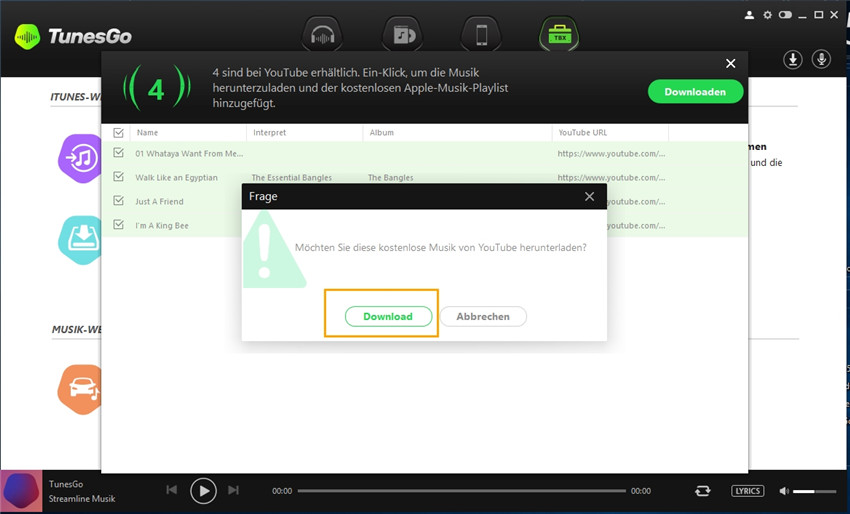Open the user account icon

pyautogui.click(x=749, y=15)
